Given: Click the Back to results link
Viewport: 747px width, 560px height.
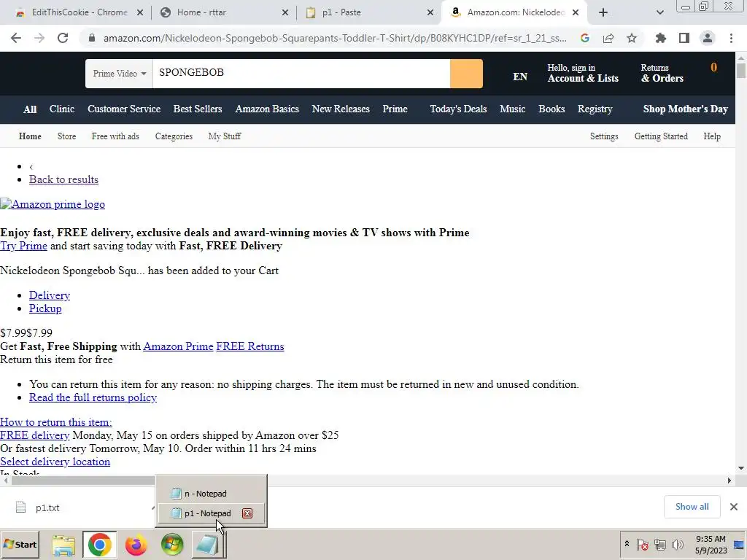Looking at the screenshot, I should coord(64,179).
